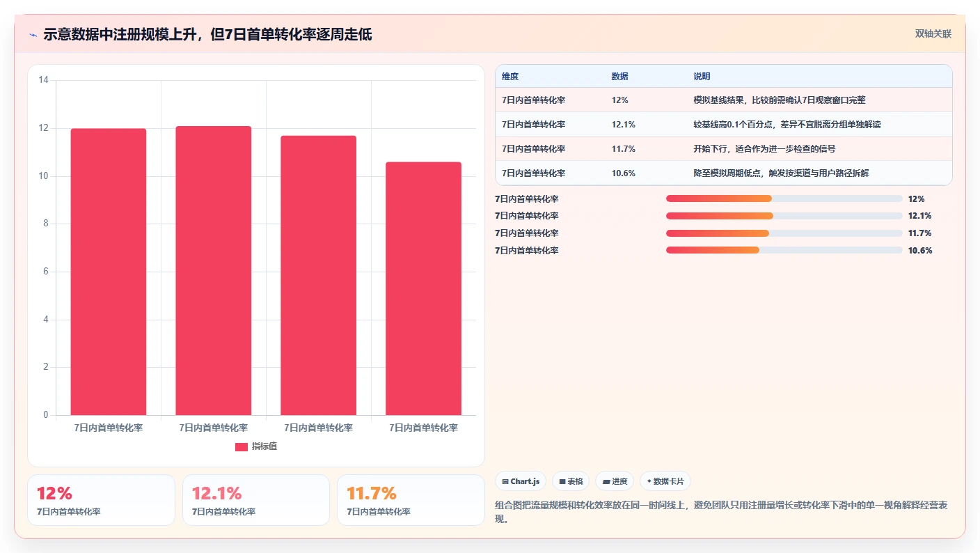This screenshot has height=553, width=980.
Task: Select the 进度 chip
Action: [615, 481]
